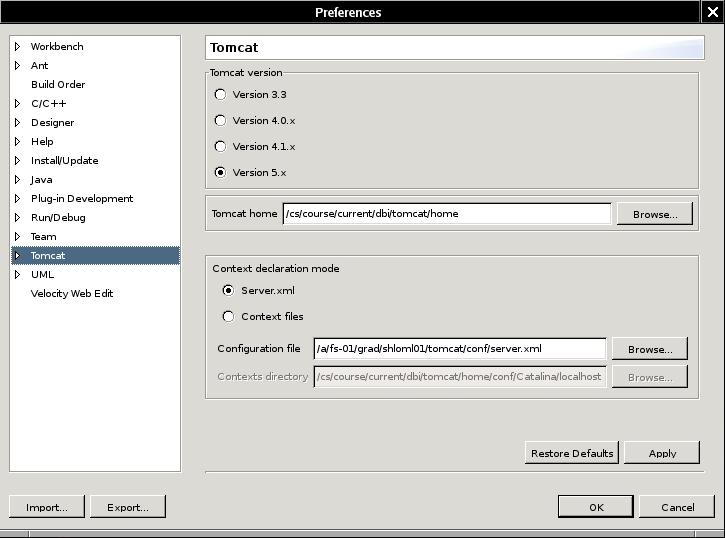Browse for the Tomcat home directory
The width and height of the screenshot is (725, 538).
(x=655, y=214)
